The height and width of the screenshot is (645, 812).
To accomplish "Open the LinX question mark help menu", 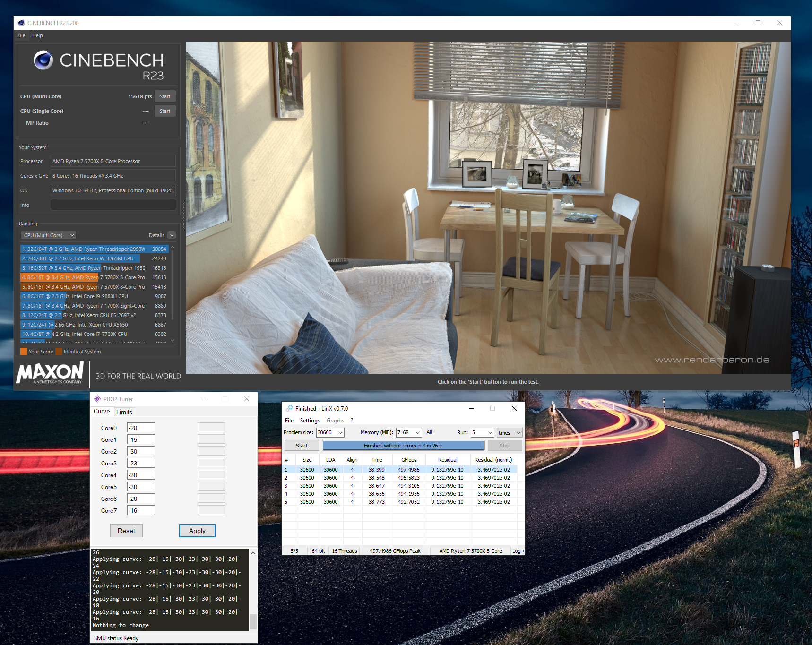I will pyautogui.click(x=352, y=421).
